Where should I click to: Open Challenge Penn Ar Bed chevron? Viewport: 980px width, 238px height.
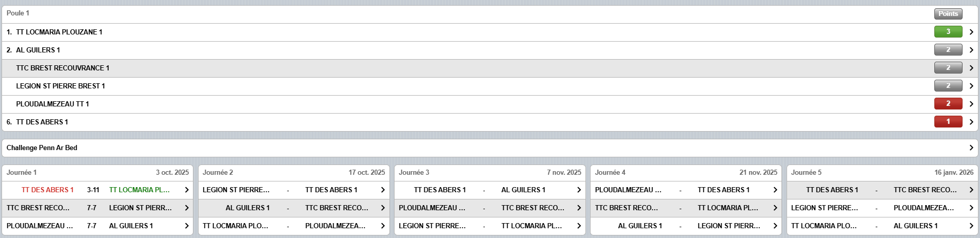971,148
